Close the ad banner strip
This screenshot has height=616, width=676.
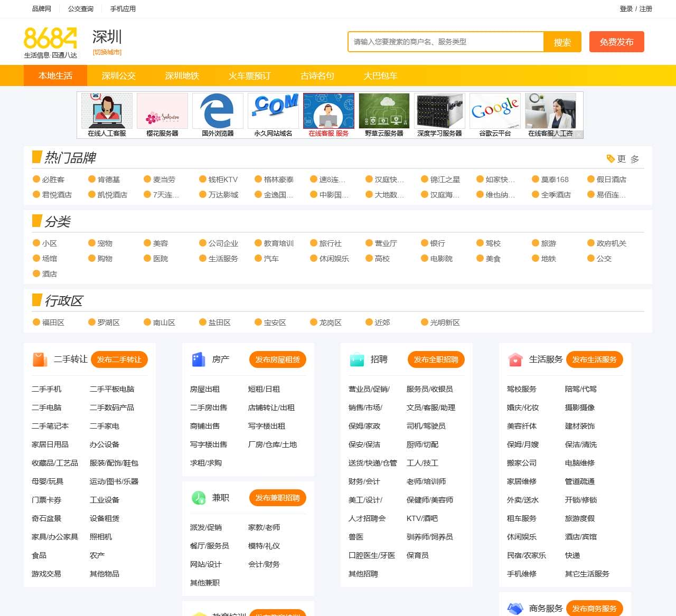tap(579, 135)
